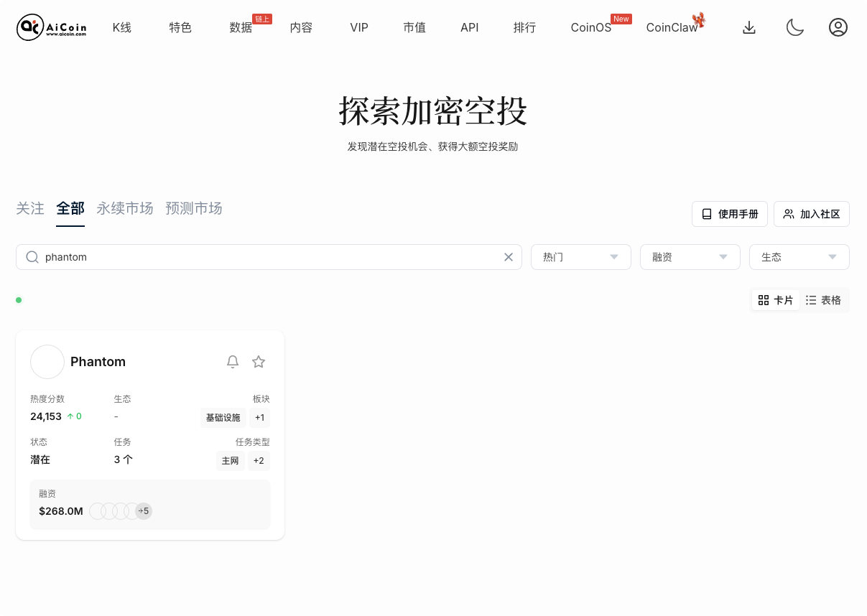Open the 市值 menu
Viewport: 867px width, 616px height.
(414, 28)
